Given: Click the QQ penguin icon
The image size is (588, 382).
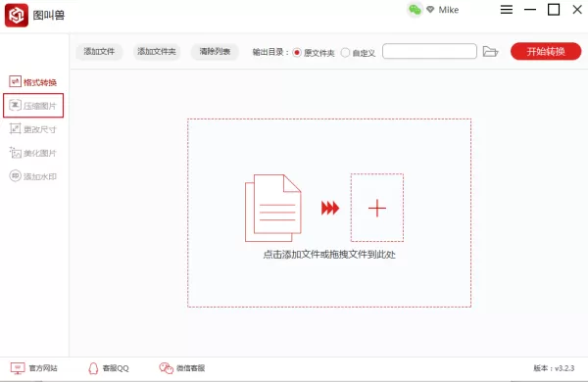Looking at the screenshot, I should tap(93, 368).
